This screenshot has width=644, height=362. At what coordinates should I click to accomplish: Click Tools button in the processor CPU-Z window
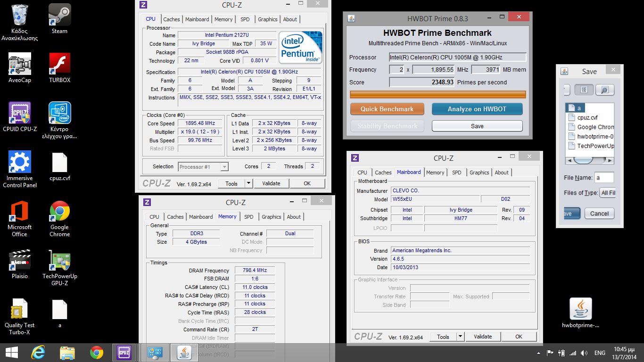coord(231,183)
